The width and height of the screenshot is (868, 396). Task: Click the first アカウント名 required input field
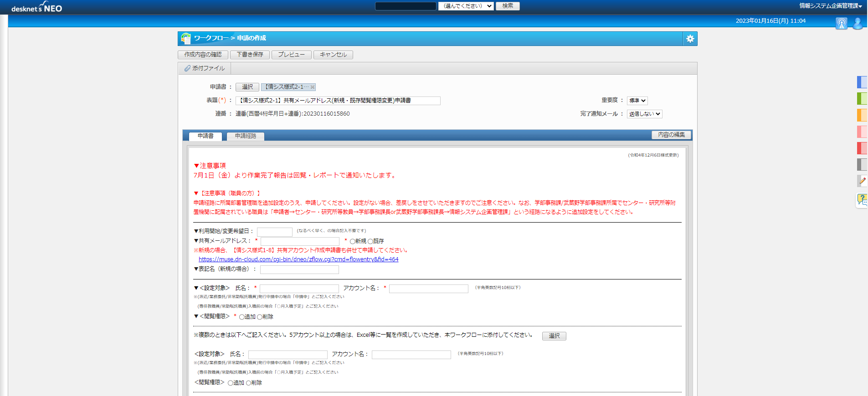[x=429, y=289]
